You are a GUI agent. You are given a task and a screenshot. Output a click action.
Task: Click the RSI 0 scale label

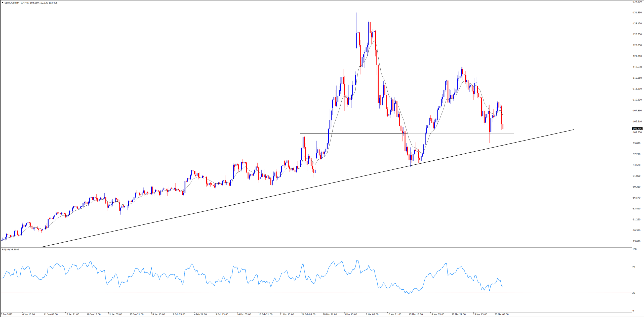tap(633, 311)
